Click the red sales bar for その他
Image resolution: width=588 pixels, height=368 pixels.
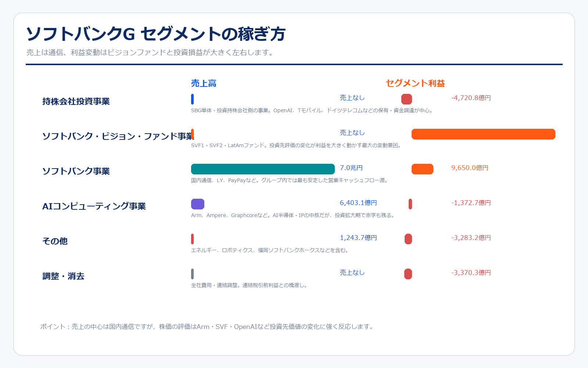(192, 239)
